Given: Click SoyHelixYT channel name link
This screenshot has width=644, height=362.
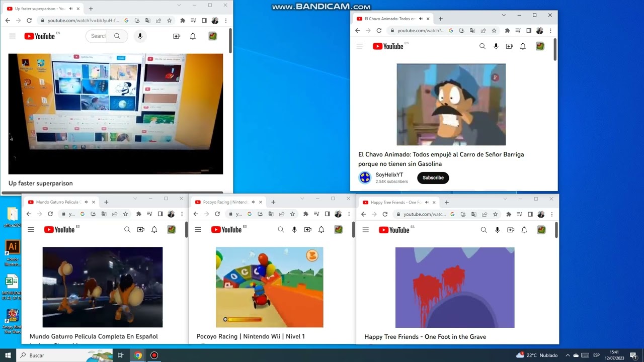Looking at the screenshot, I should 389,174.
